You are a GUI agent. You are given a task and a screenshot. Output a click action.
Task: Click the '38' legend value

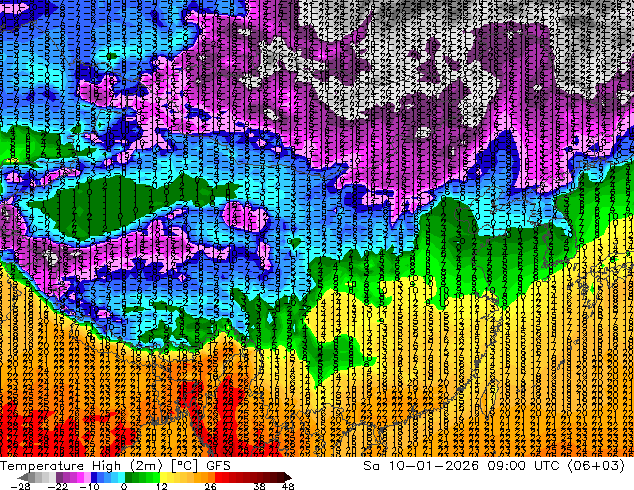coord(260,486)
